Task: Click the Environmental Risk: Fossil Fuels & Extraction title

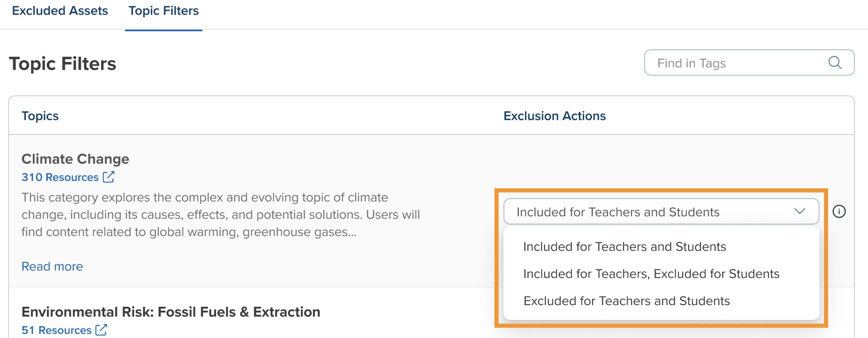Action: point(171,312)
